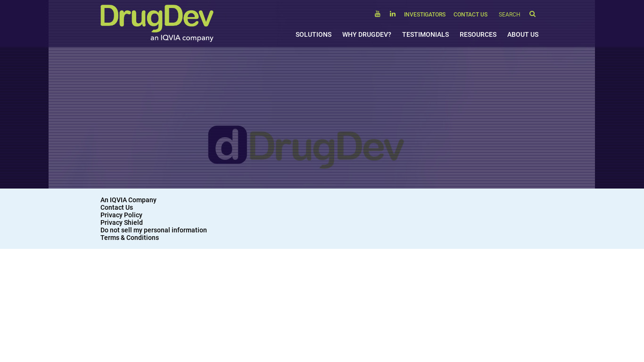
Task: Follow the An IQVIA Company footer link
Action: [128, 200]
